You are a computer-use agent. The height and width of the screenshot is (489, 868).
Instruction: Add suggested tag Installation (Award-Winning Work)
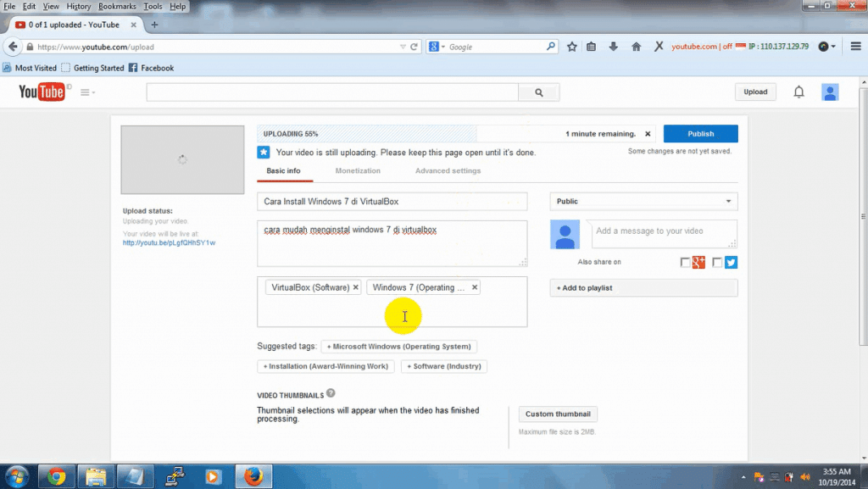(x=325, y=366)
